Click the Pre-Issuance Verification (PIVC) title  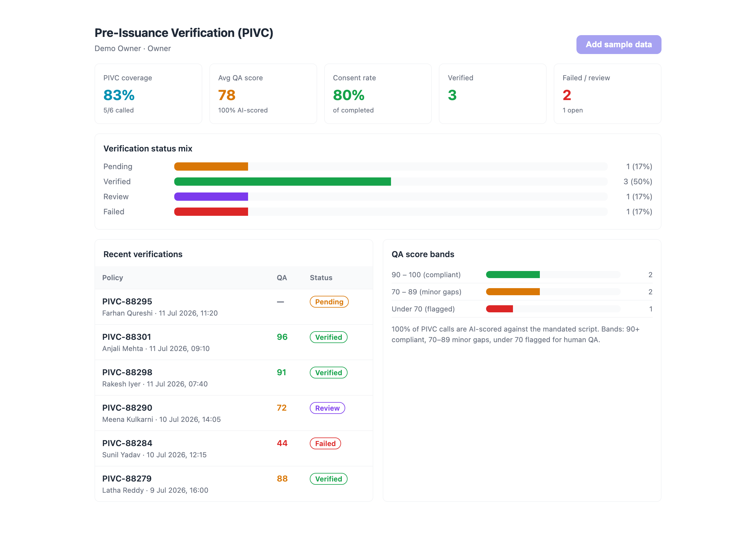(x=184, y=32)
